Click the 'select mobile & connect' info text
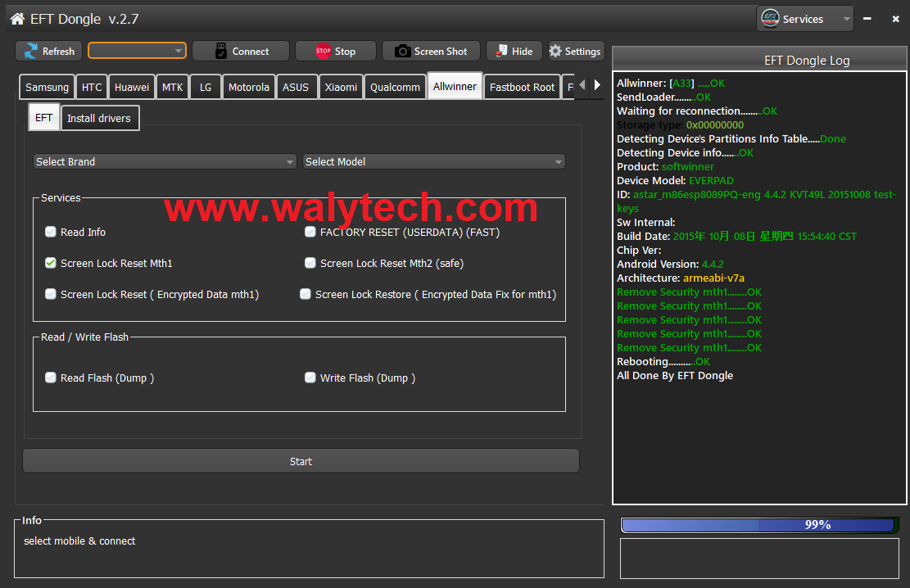 coord(79,541)
